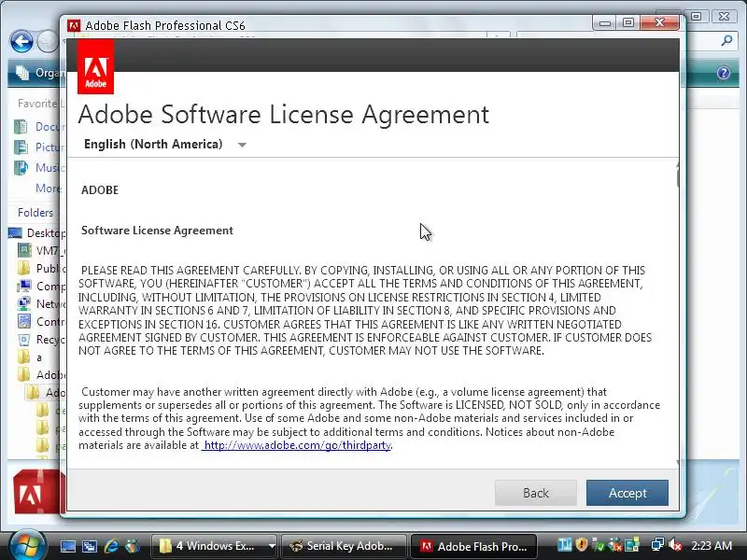Click More in Explorer Favorite Links
This screenshot has width=747, height=560.
click(x=49, y=189)
